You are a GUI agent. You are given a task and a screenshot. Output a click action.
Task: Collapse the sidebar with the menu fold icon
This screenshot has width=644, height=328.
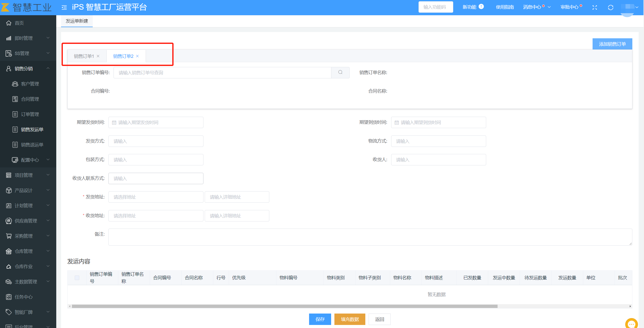[x=64, y=7]
